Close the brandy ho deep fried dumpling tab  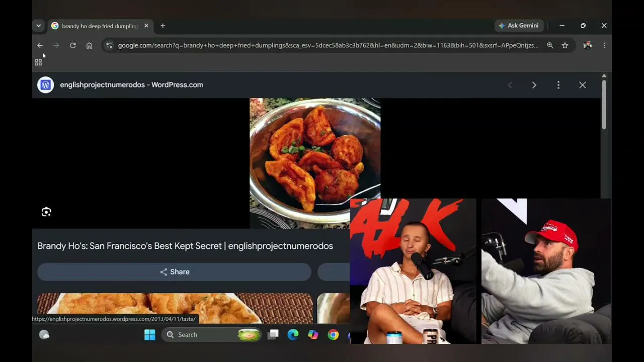(x=146, y=26)
